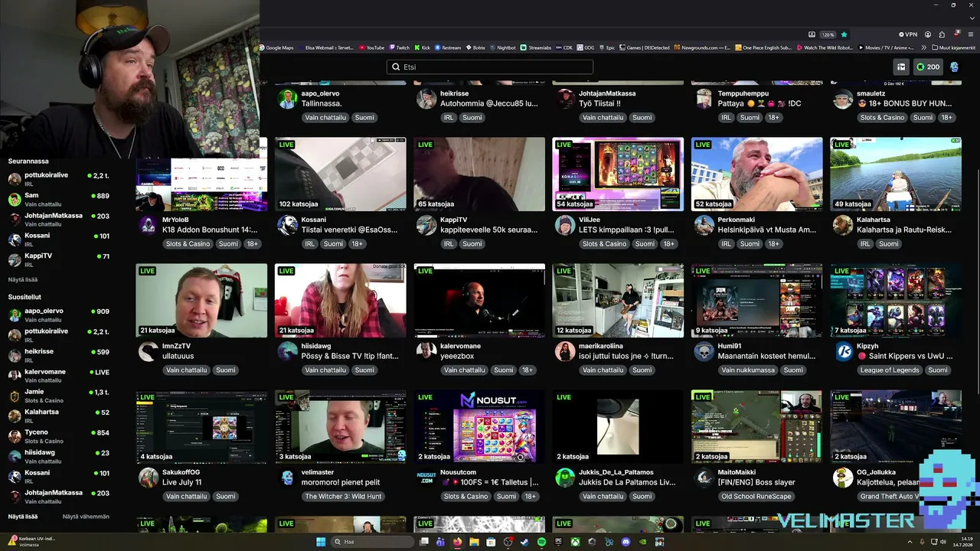Viewport: 980px width, 551px height.
Task: Open the Botrix bookmark
Action: [x=475, y=47]
